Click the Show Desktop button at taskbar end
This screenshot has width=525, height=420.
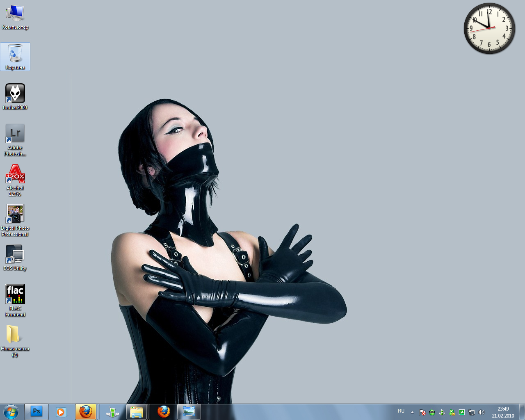(x=522, y=412)
